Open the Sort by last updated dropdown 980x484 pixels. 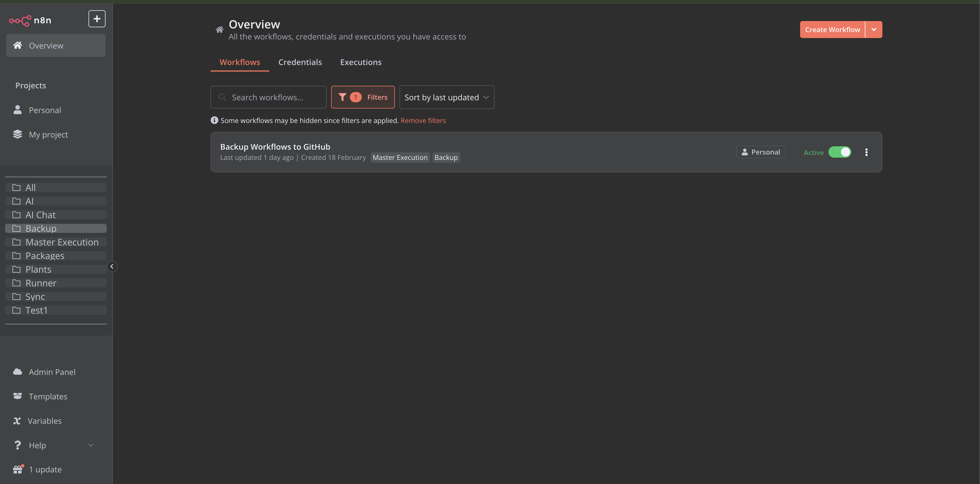pos(447,97)
